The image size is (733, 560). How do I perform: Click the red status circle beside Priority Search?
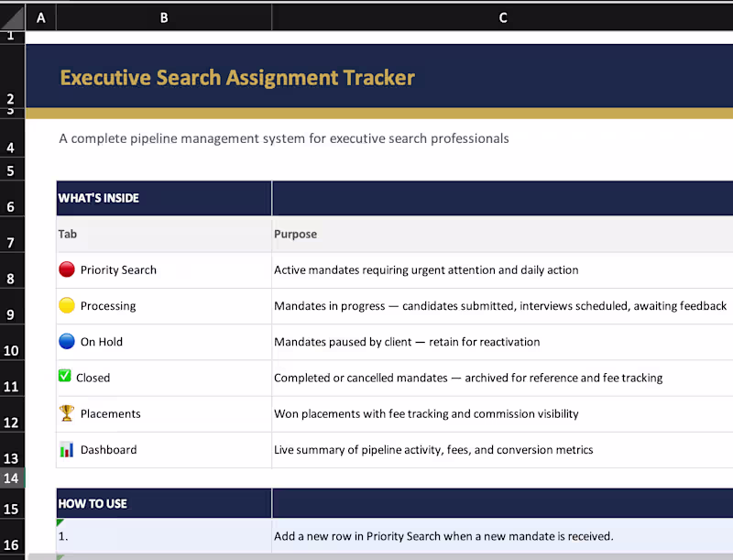pyautogui.click(x=65, y=269)
